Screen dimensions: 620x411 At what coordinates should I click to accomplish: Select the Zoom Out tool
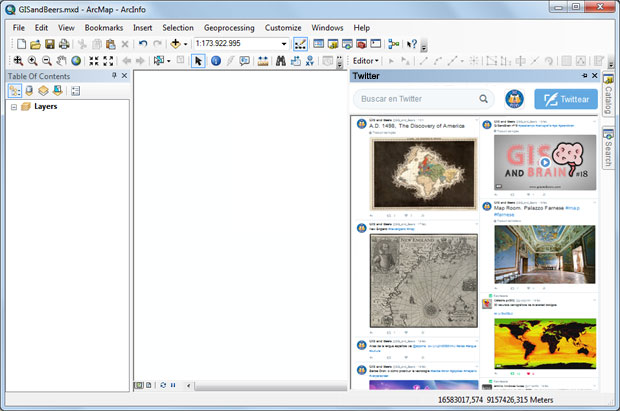coord(47,61)
